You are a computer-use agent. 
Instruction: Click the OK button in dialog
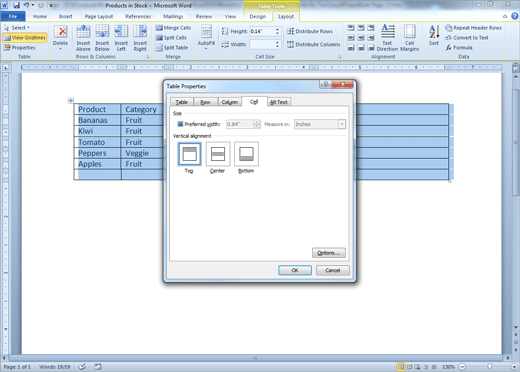coord(295,270)
